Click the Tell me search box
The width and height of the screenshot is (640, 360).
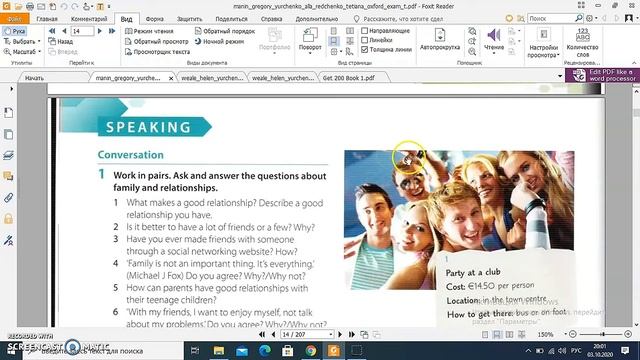(398, 19)
